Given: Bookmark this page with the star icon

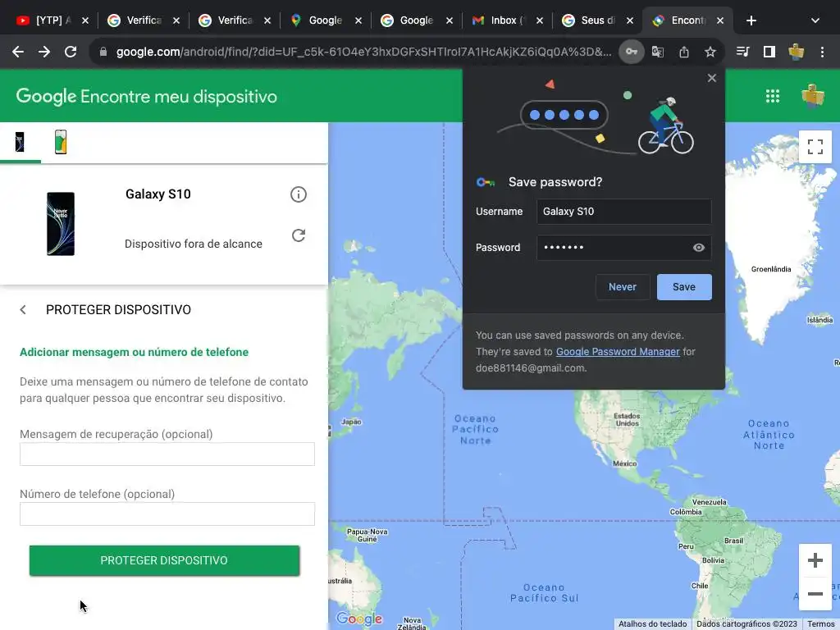Looking at the screenshot, I should (x=710, y=52).
